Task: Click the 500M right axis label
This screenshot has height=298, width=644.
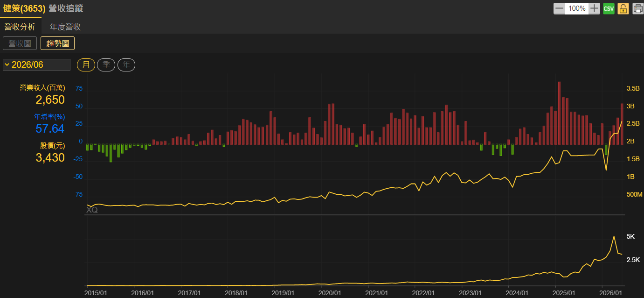Action: point(634,194)
